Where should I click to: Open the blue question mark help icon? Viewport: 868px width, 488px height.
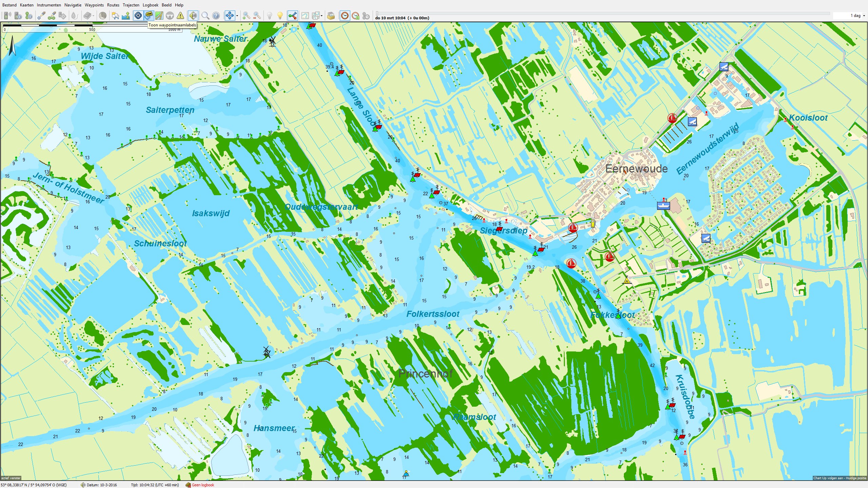[216, 16]
